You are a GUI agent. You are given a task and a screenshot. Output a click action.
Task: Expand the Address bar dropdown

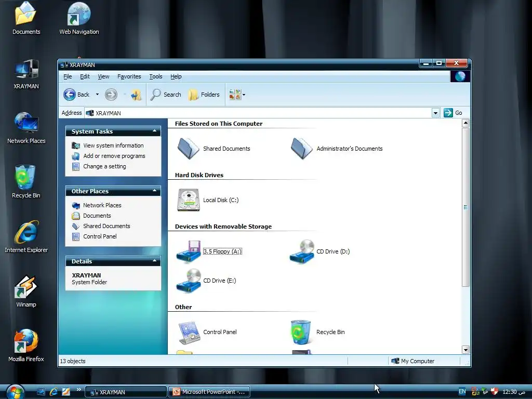pyautogui.click(x=436, y=113)
